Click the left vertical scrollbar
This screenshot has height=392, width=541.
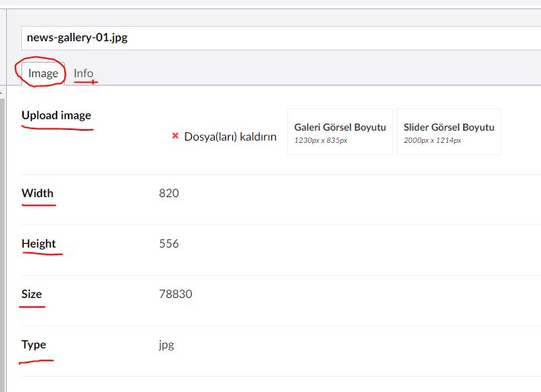2,241
